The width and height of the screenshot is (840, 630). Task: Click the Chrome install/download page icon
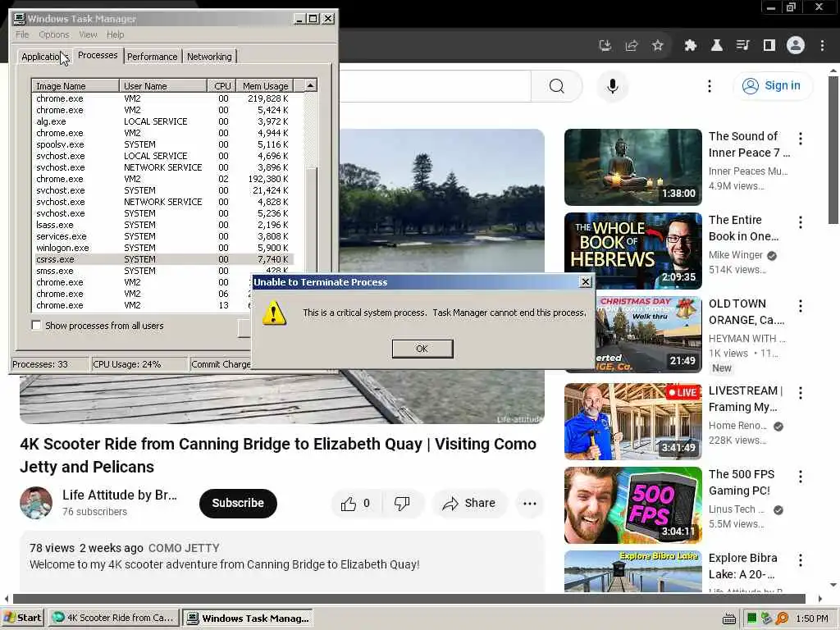pos(605,46)
